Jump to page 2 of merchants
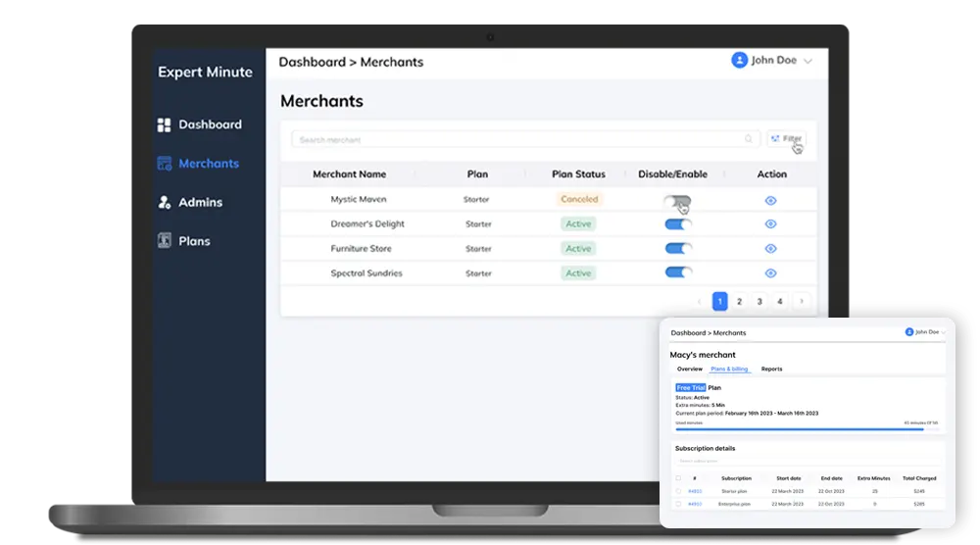Viewport: 980px width, 545px height. (x=739, y=301)
